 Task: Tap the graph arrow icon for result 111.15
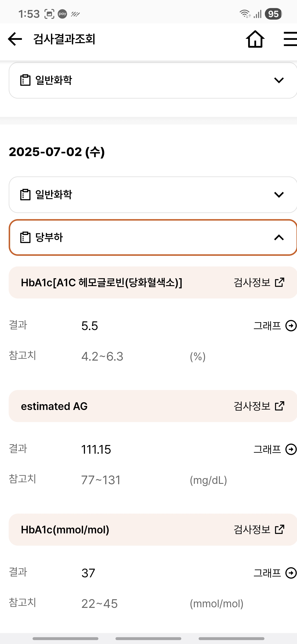click(x=291, y=449)
